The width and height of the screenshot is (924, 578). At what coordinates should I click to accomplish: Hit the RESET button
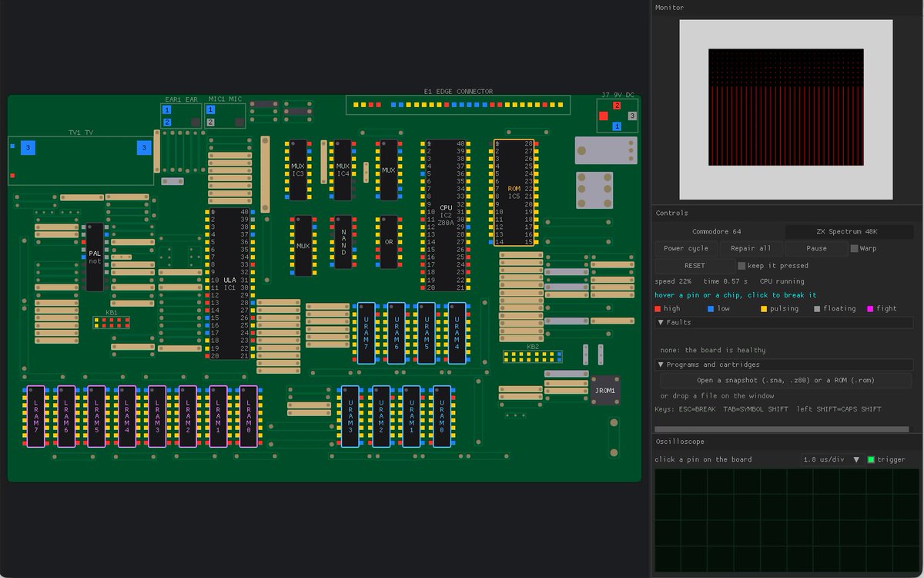tap(695, 266)
